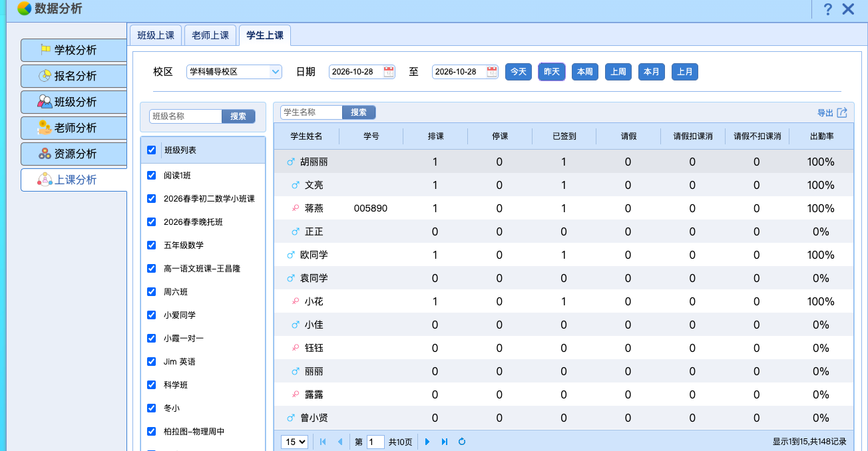The height and width of the screenshot is (451, 868).
Task: Open 报名分析 in the sidebar
Action: (74, 76)
